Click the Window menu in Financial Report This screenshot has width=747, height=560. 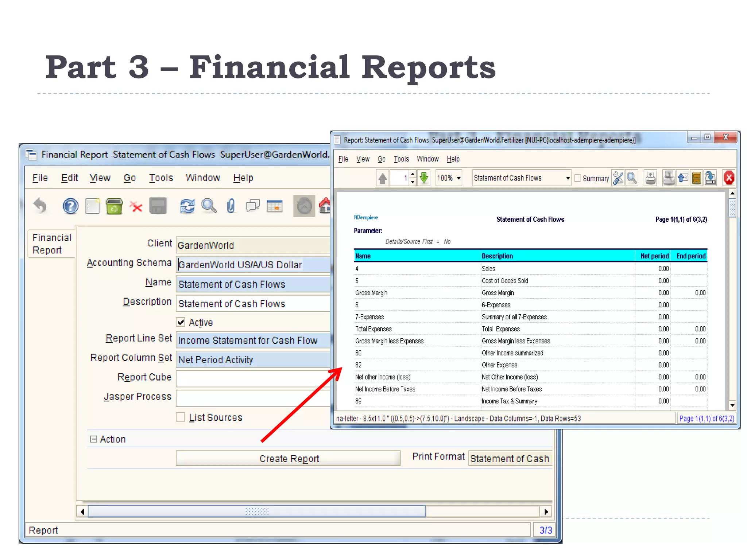203,178
